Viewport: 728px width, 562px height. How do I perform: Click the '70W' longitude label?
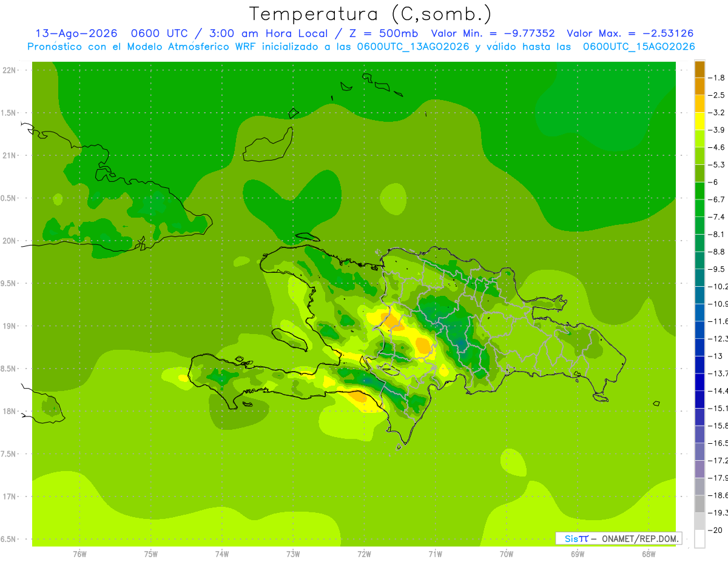click(506, 554)
